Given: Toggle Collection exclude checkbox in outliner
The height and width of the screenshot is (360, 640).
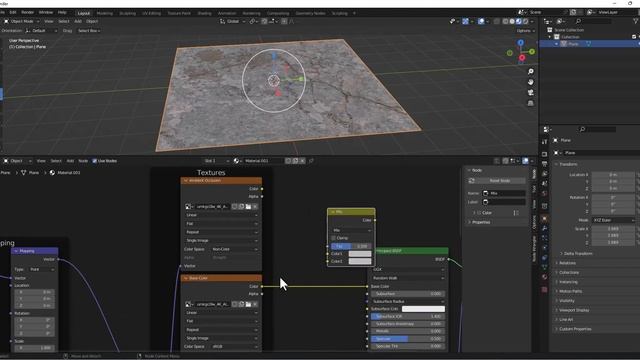Looking at the screenshot, I should click(x=634, y=37).
